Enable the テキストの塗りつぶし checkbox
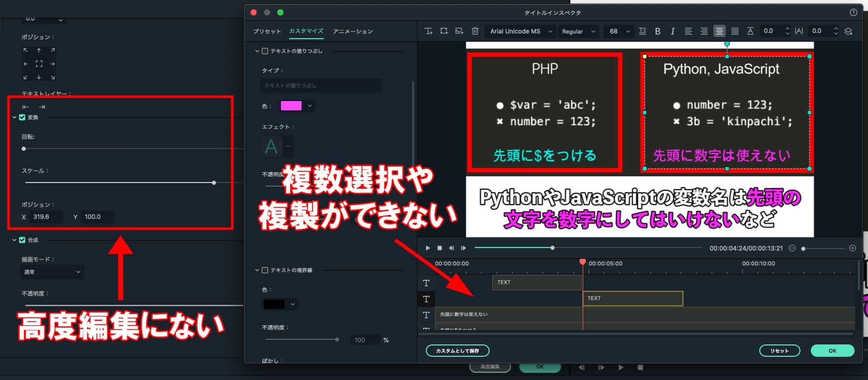Image resolution: width=868 pixels, height=380 pixels. pos(265,51)
